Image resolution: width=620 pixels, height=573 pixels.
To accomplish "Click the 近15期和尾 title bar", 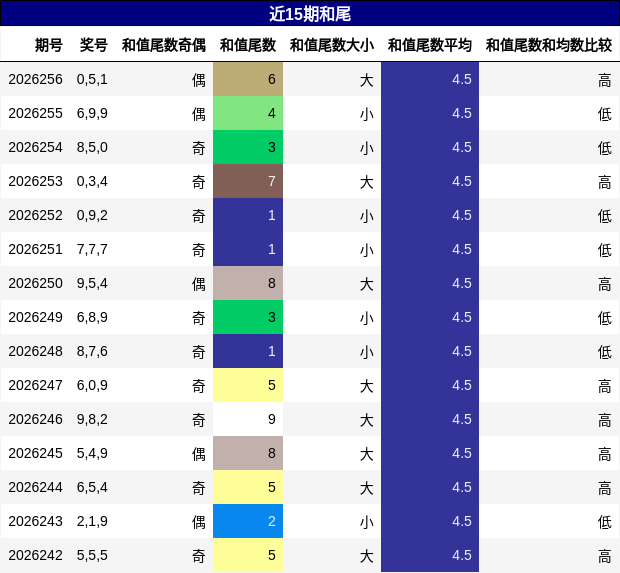I will pos(310,14).
